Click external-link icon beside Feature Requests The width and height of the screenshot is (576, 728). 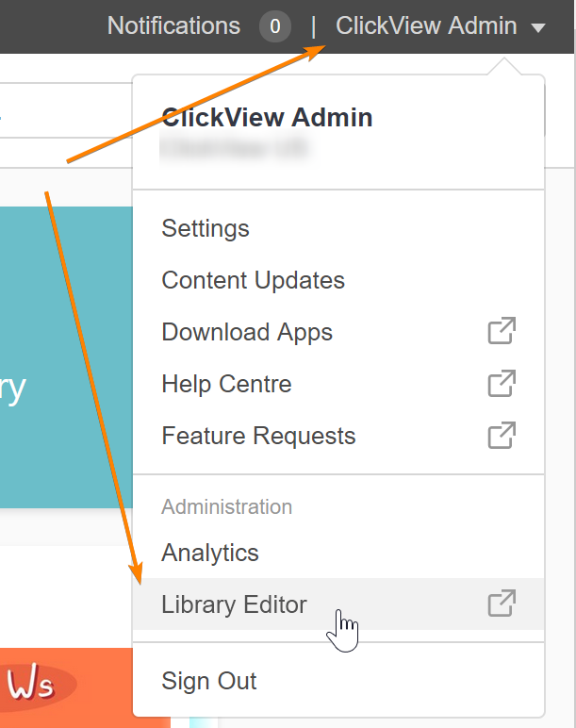pyautogui.click(x=502, y=436)
